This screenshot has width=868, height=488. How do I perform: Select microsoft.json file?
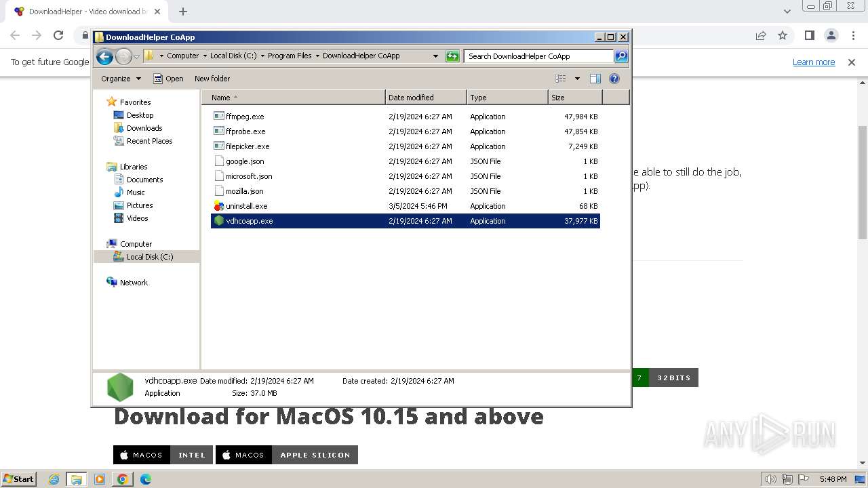click(x=406, y=176)
